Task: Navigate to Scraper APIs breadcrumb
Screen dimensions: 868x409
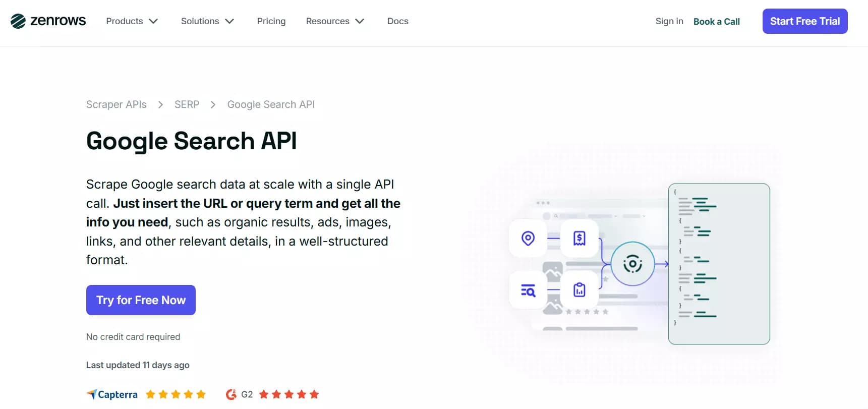Action: (117, 104)
